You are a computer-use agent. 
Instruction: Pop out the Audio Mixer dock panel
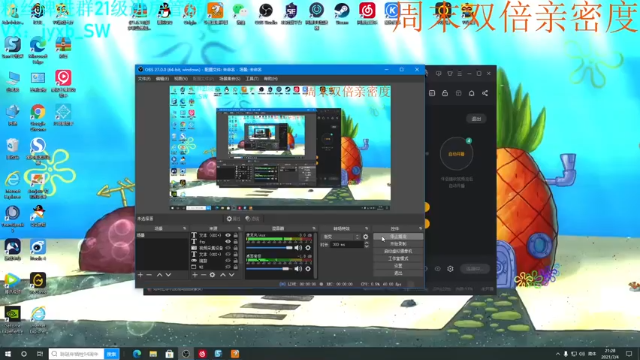314,229
